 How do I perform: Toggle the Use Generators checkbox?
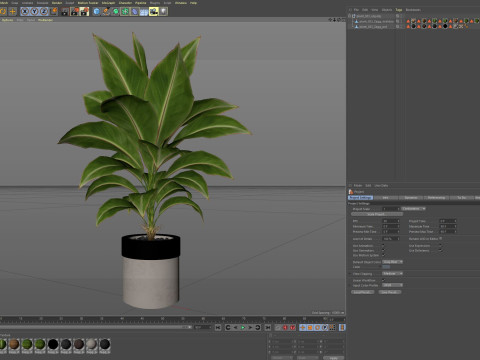(383, 250)
